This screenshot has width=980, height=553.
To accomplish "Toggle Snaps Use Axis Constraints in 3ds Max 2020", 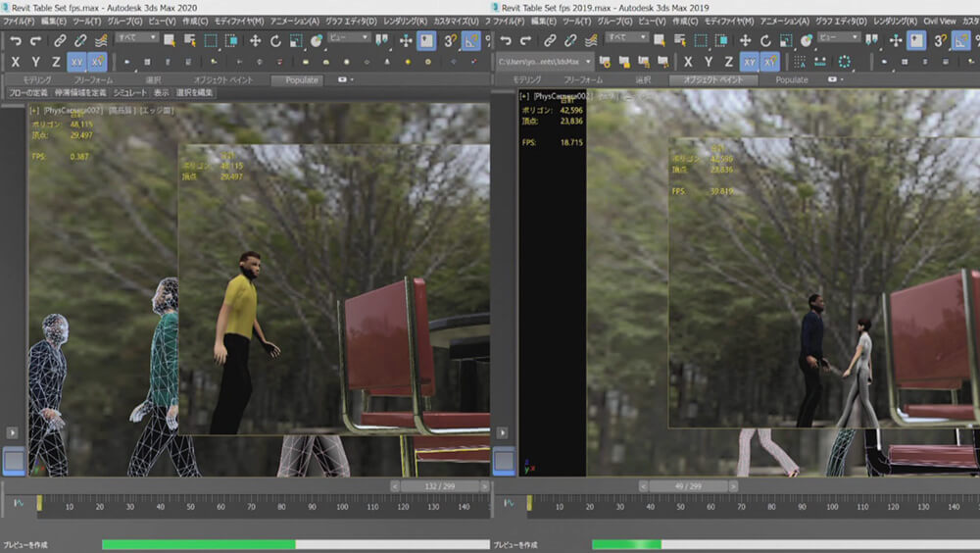I will 97,62.
